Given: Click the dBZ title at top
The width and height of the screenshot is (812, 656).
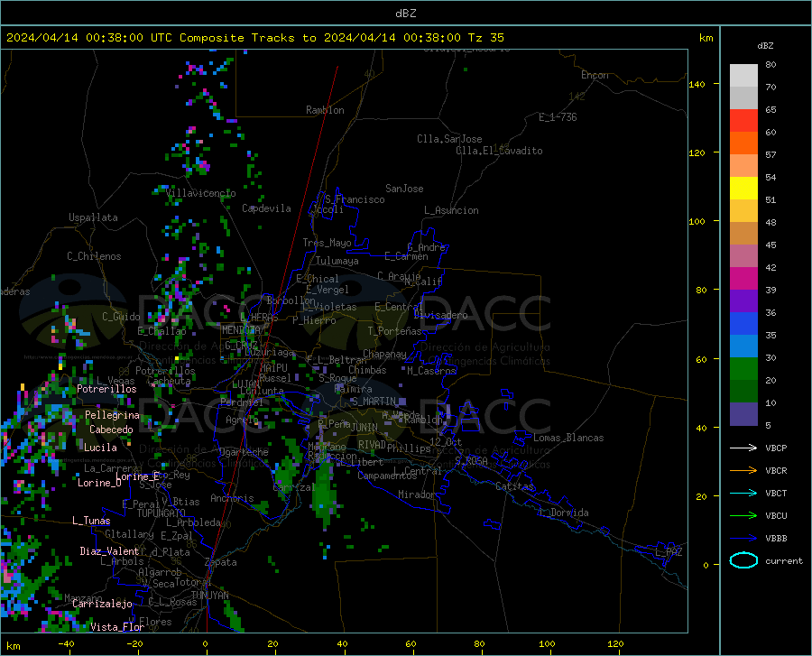Looking at the screenshot, I should click(x=405, y=14).
